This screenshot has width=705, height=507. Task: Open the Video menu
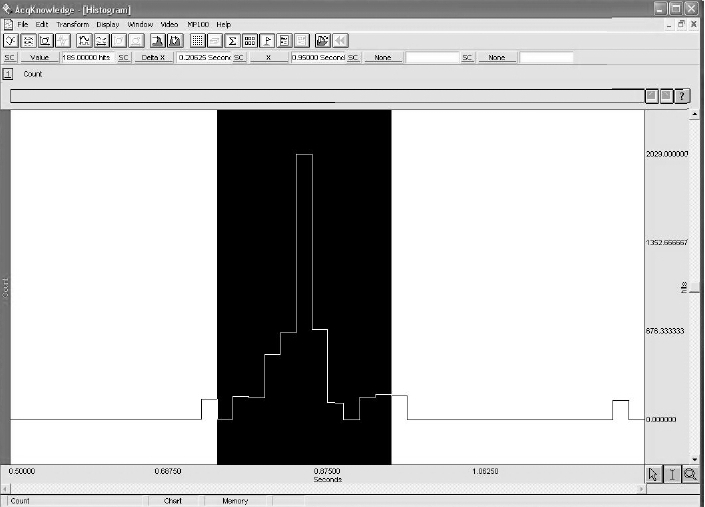tap(170, 24)
